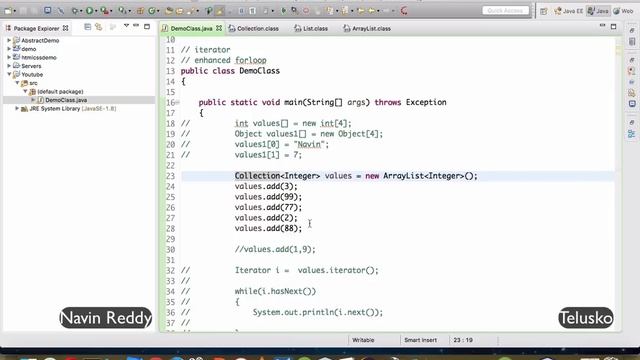
Task: Expand the htmlcssdemo project
Action: tap(9, 58)
